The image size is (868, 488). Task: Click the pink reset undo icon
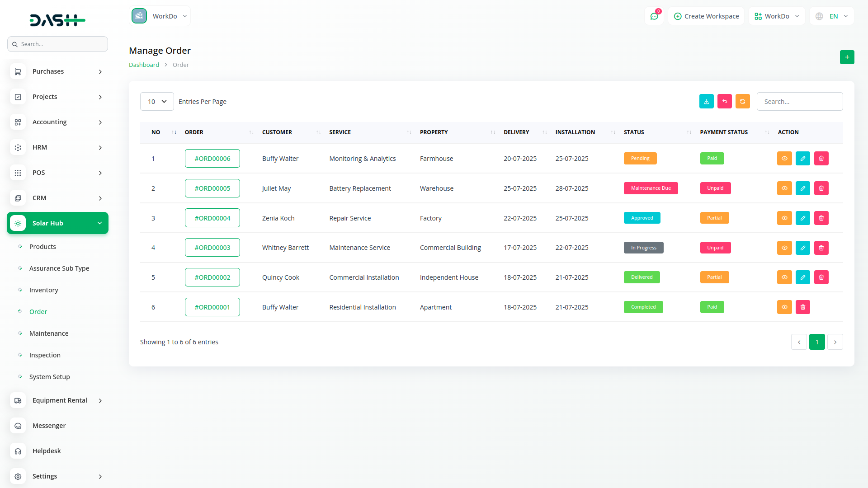(724, 102)
